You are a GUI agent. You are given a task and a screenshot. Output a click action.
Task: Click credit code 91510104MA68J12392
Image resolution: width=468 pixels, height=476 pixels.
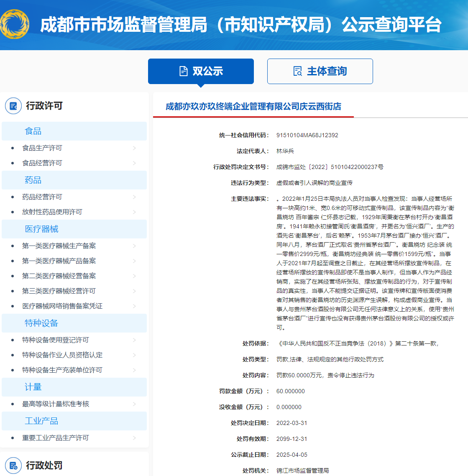click(x=307, y=135)
